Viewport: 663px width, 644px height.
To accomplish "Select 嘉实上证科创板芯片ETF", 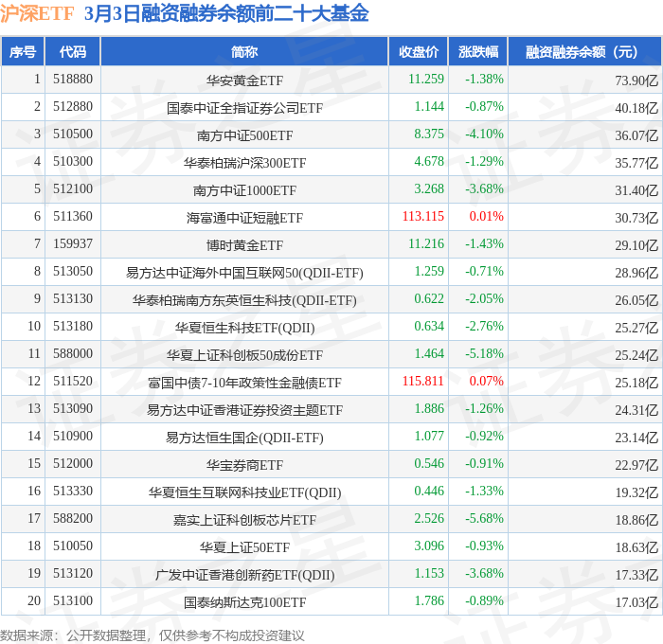I will 244,520.
